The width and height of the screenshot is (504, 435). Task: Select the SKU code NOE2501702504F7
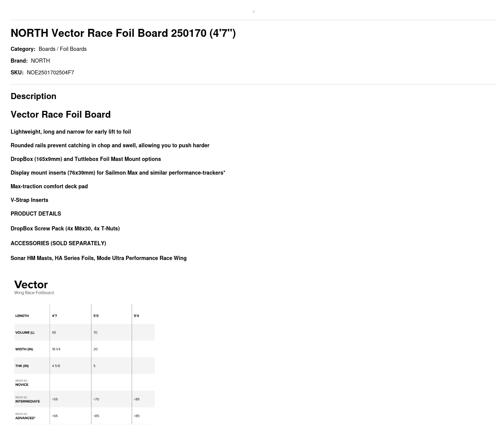click(50, 72)
